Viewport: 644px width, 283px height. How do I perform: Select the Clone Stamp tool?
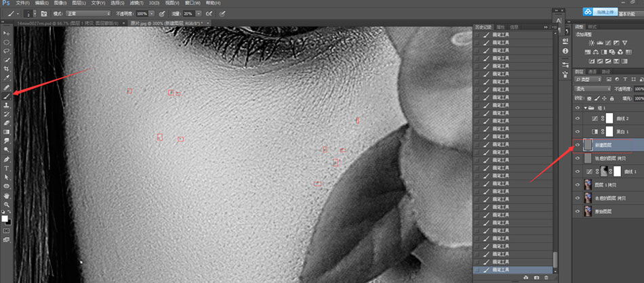(x=7, y=105)
